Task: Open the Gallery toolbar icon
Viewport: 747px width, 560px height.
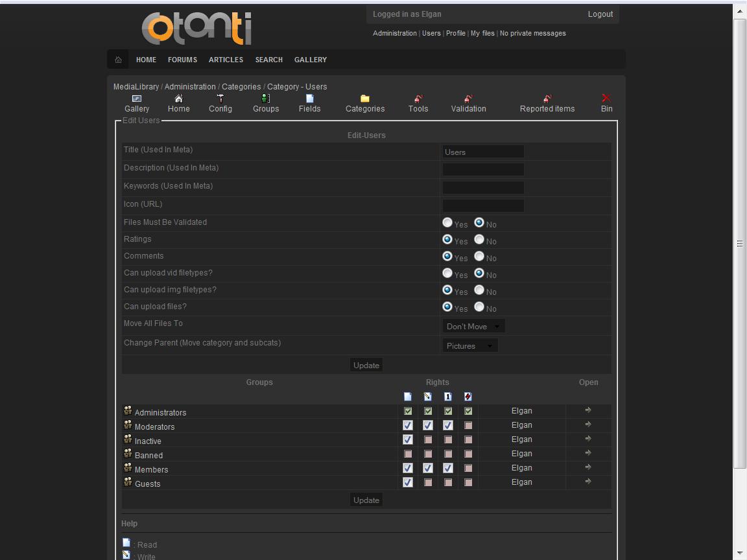Action: [137, 99]
